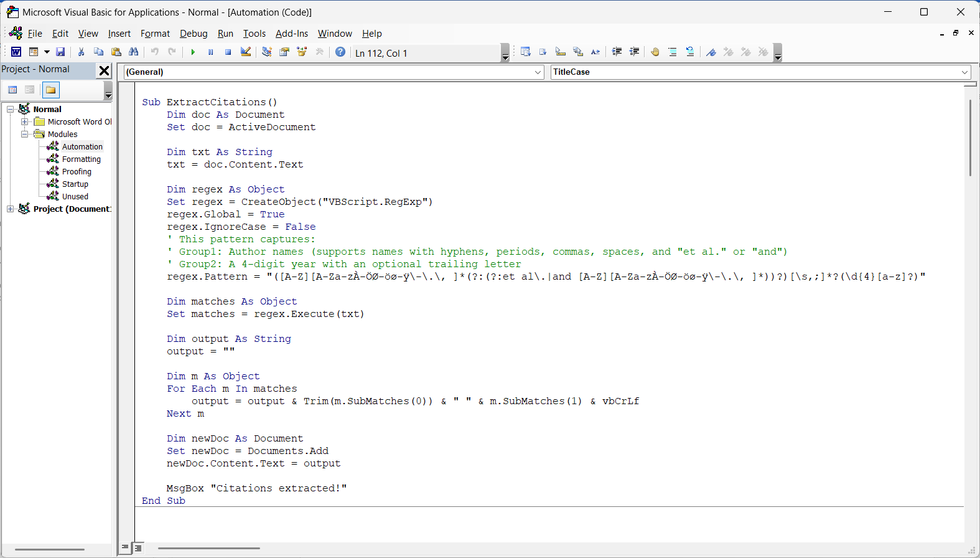Expand the Project (Document) node
980x558 pixels.
point(10,209)
